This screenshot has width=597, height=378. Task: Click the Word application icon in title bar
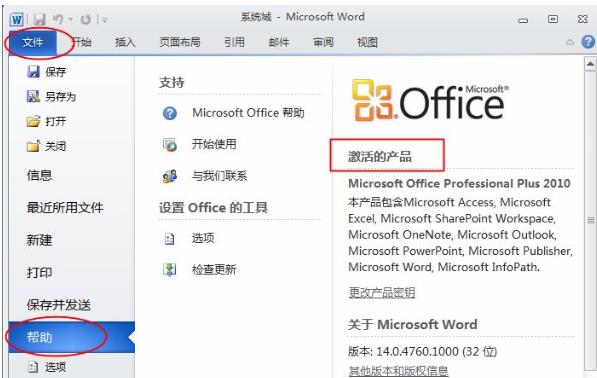click(x=17, y=19)
